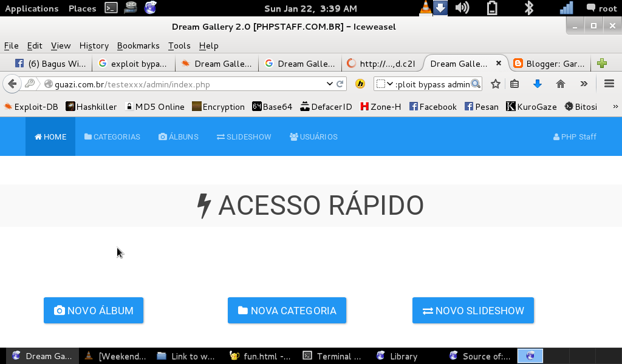Open the terminal launcher in top panel
Image resolution: width=622 pixels, height=364 pixels.
pos(111,8)
